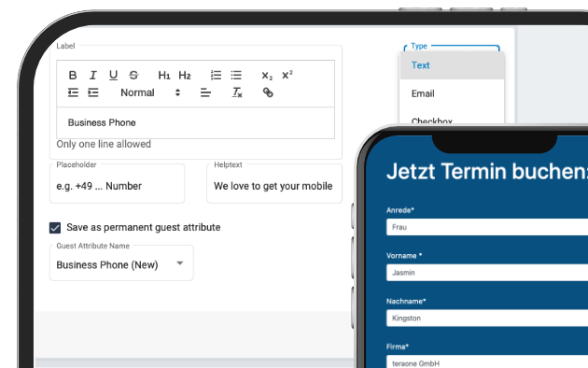Click 'Only one line allowed' hint text
Viewport: 588px width, 368px height.
(104, 144)
